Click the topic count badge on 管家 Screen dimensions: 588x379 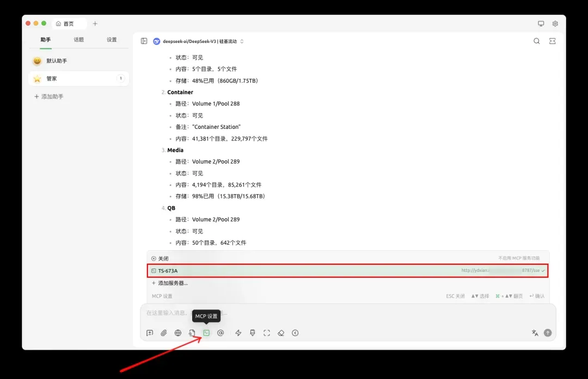[x=121, y=78]
